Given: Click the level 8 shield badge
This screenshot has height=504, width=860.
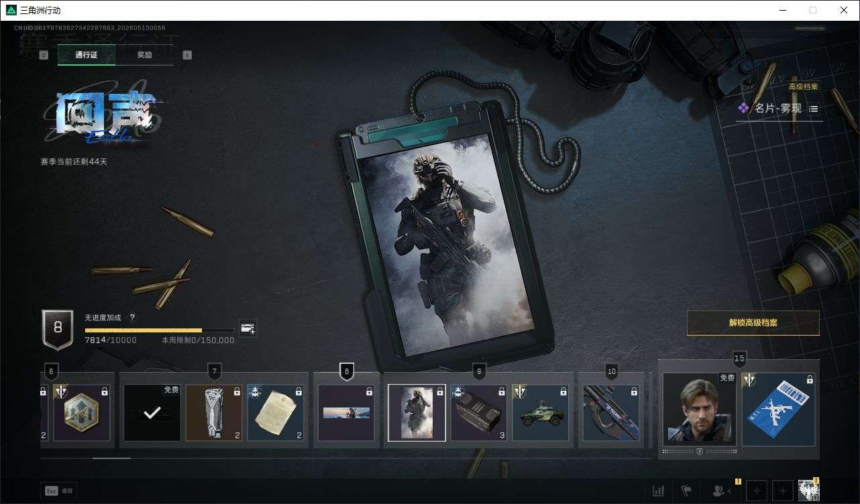Looking at the screenshot, I should 58,329.
